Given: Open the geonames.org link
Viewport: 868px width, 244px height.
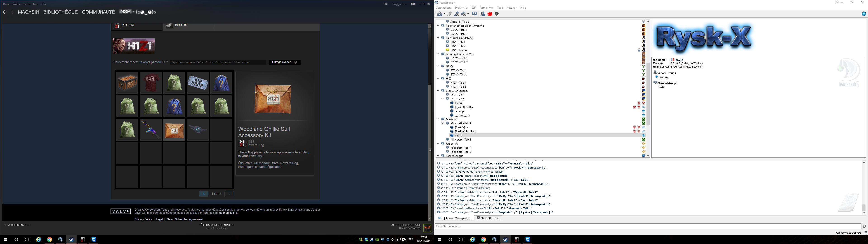Looking at the screenshot, I should 228,213.
